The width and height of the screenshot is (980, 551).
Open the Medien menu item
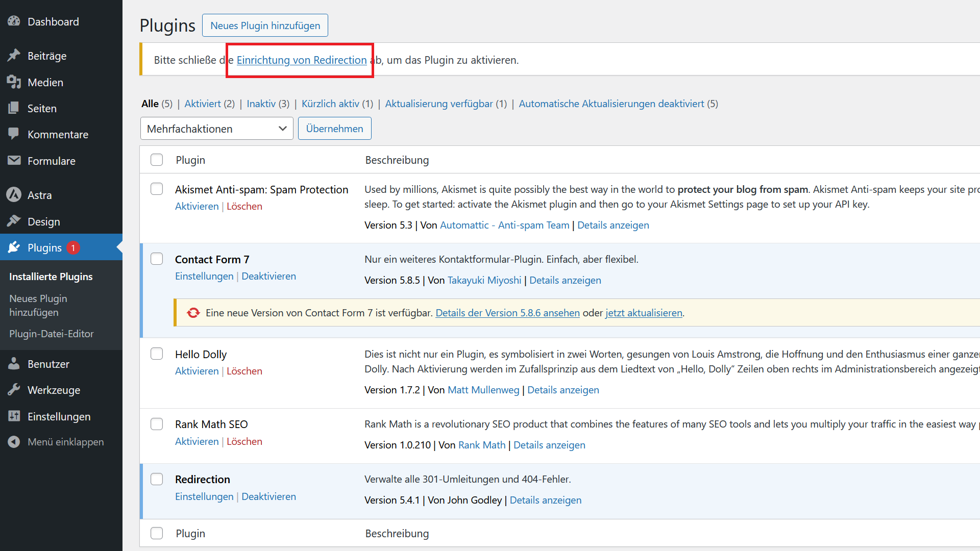coord(45,82)
